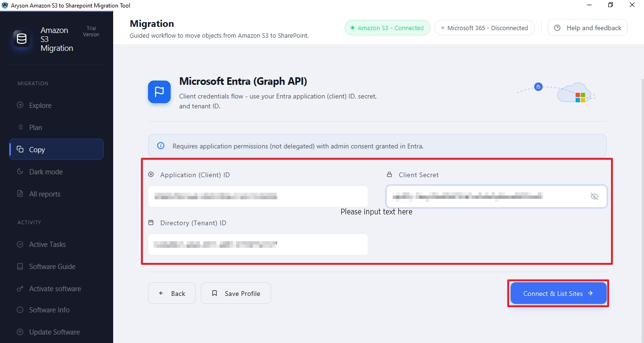Toggle Dark mode in the sidebar

tap(56, 171)
